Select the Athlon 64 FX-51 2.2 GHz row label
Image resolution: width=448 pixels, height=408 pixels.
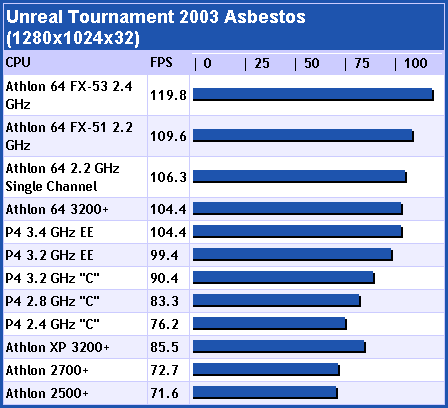point(69,136)
